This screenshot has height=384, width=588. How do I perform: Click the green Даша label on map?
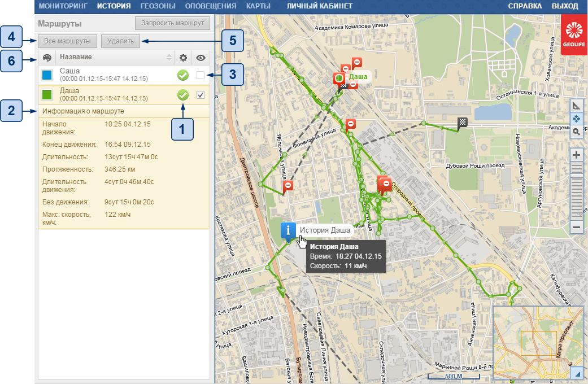click(x=358, y=76)
